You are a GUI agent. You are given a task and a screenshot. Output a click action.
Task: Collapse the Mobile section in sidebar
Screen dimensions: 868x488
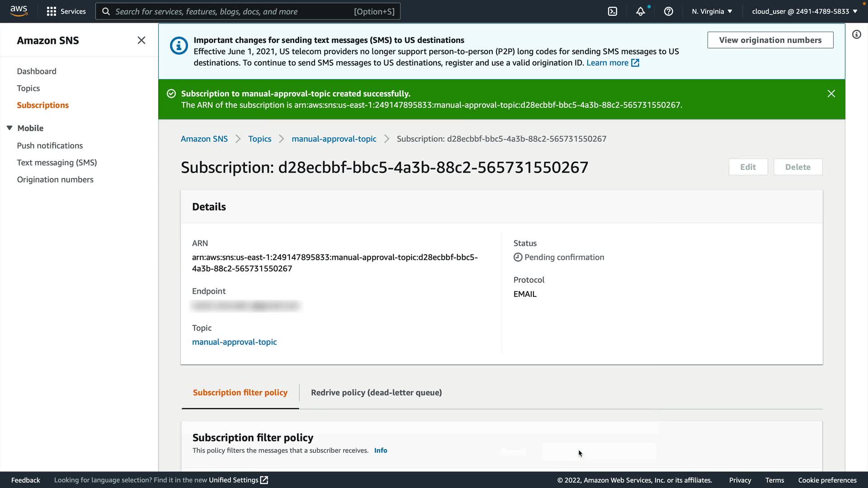[x=9, y=128]
